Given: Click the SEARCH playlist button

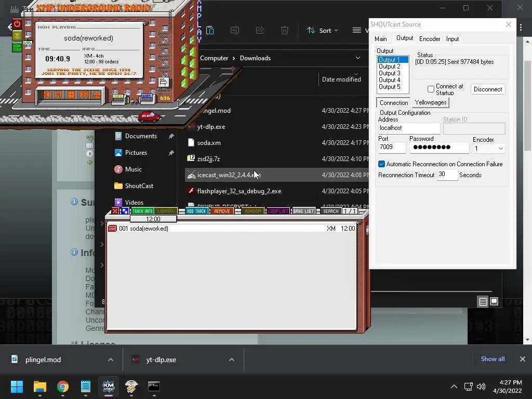Looking at the screenshot, I should click(331, 211).
